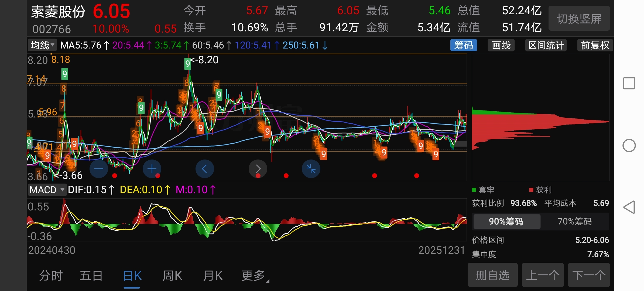Viewport: 644px width, 291px height.
Task: Open the 均线 indicator dropdown
Action: click(x=42, y=45)
